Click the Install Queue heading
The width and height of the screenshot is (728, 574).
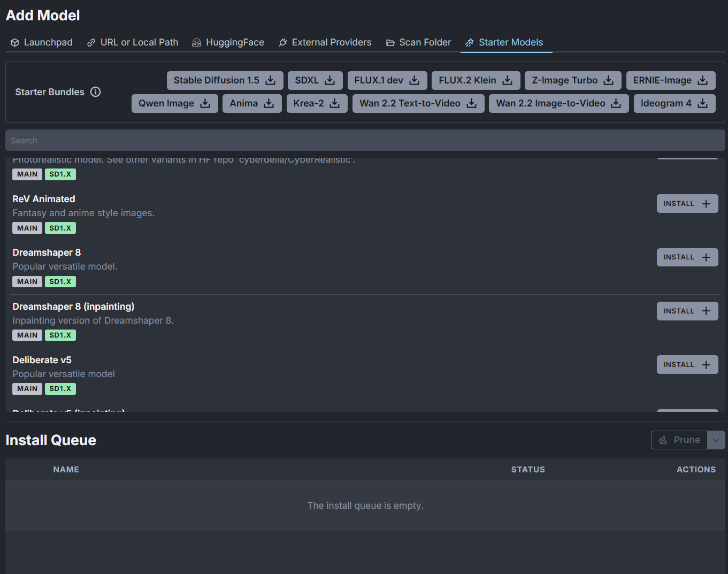click(x=51, y=440)
